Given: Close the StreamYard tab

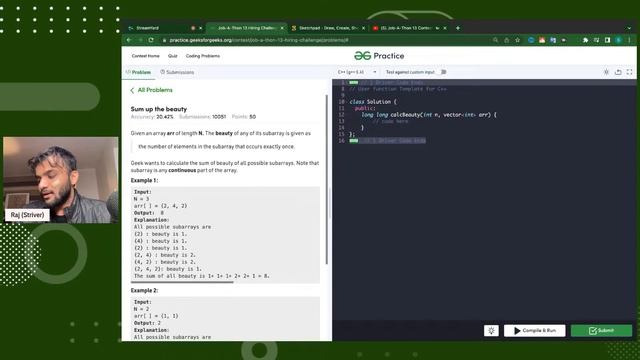Looking at the screenshot, I should pos(200,28).
